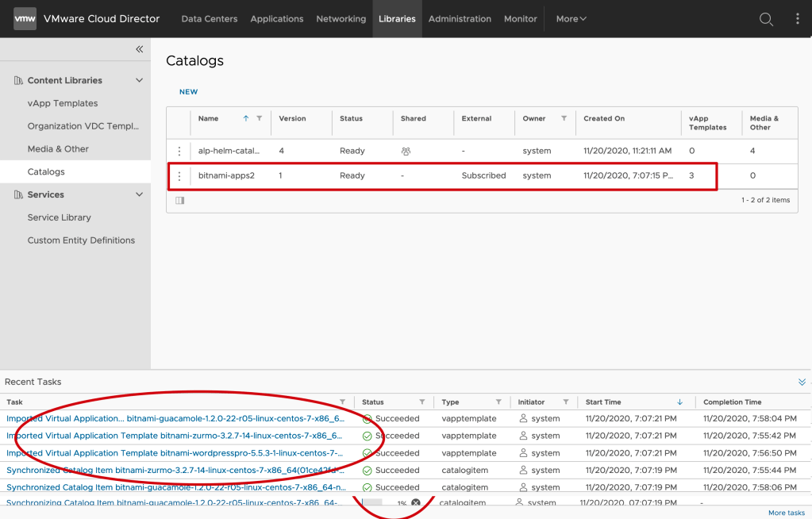Switch to the Networking tab

341,19
